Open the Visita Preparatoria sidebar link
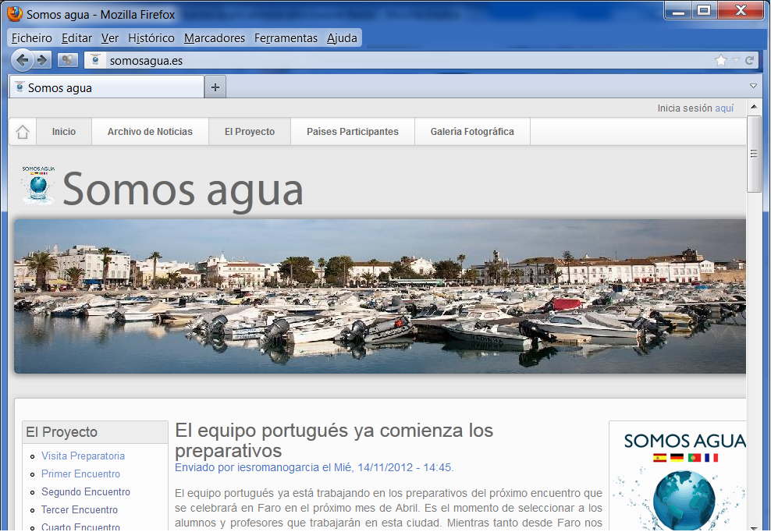Image resolution: width=771 pixels, height=532 pixels. click(x=83, y=456)
